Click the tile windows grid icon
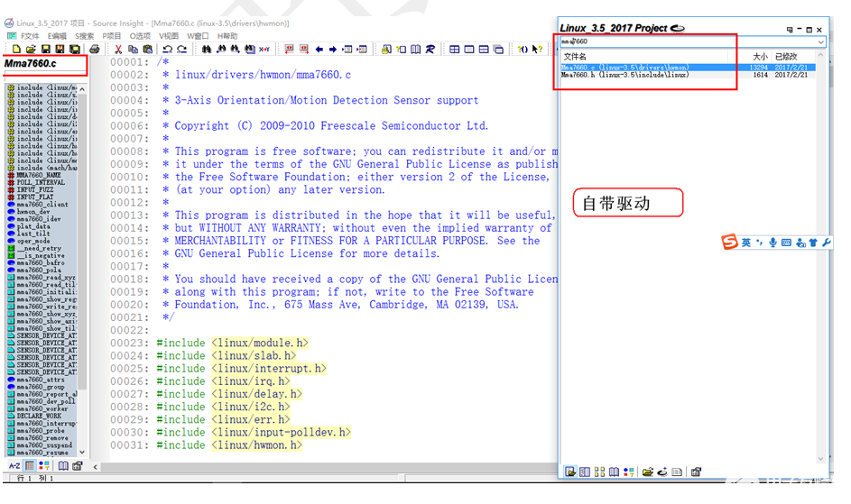This screenshot has height=504, width=851. point(454,50)
